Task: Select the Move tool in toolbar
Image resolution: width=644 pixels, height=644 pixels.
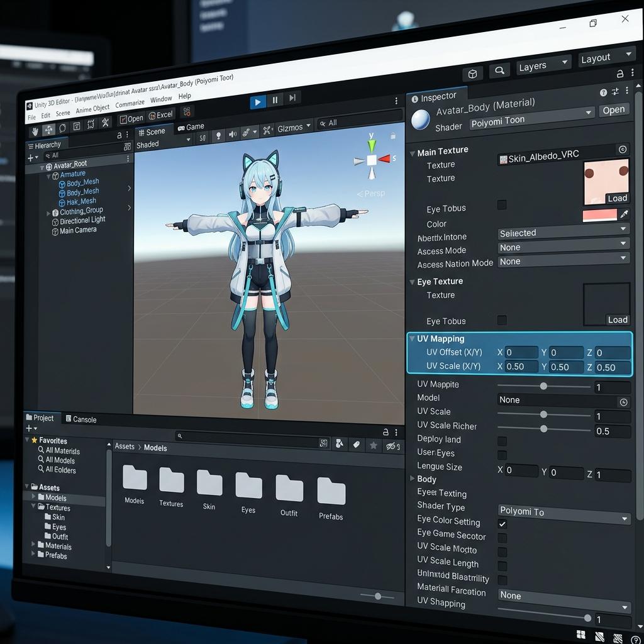Action: click(x=48, y=130)
